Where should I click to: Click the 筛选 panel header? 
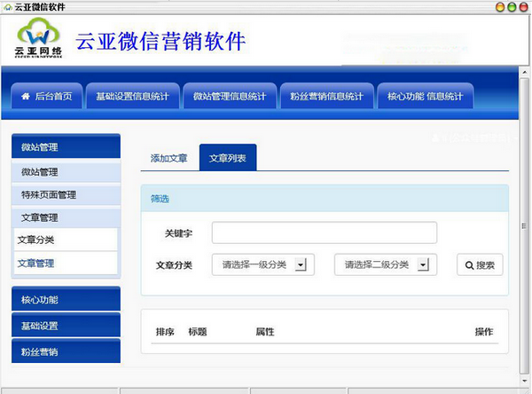[x=325, y=199]
